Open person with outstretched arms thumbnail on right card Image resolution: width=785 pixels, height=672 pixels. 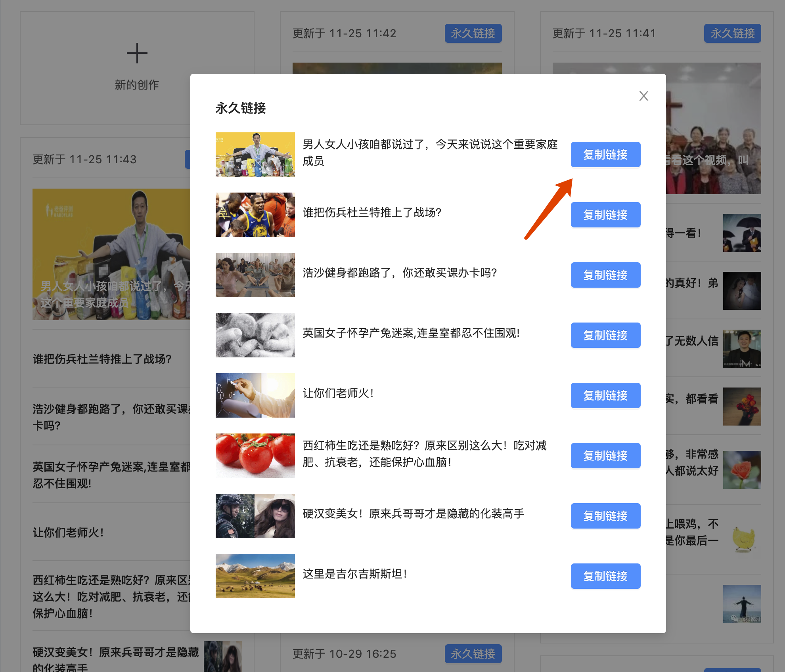click(x=742, y=604)
